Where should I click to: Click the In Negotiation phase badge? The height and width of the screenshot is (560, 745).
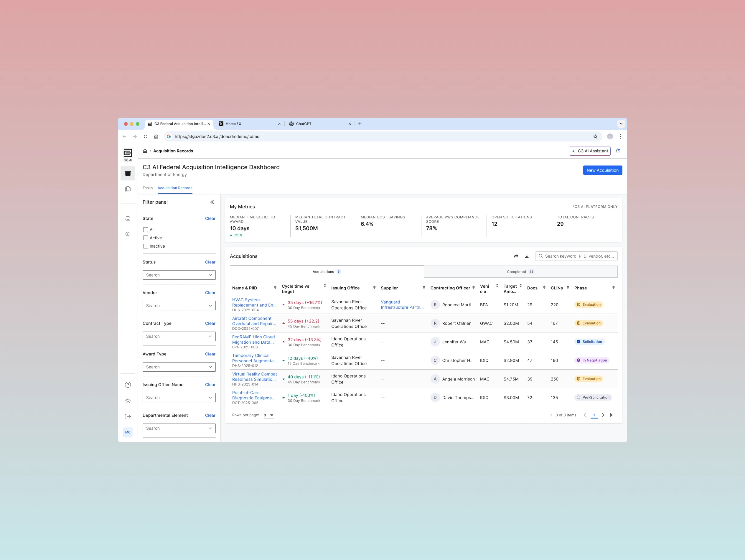(x=592, y=360)
